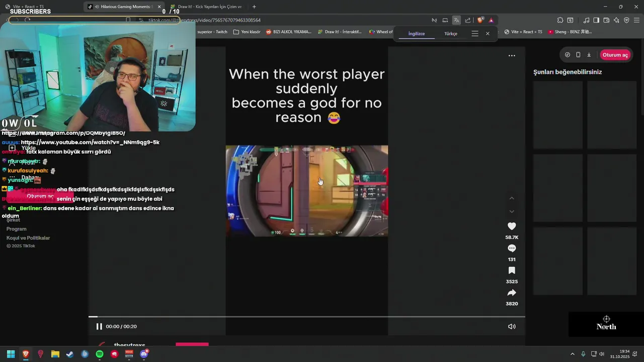This screenshot has height=362, width=644.
Task: Click the system tray volume icon
Action: click(602, 354)
